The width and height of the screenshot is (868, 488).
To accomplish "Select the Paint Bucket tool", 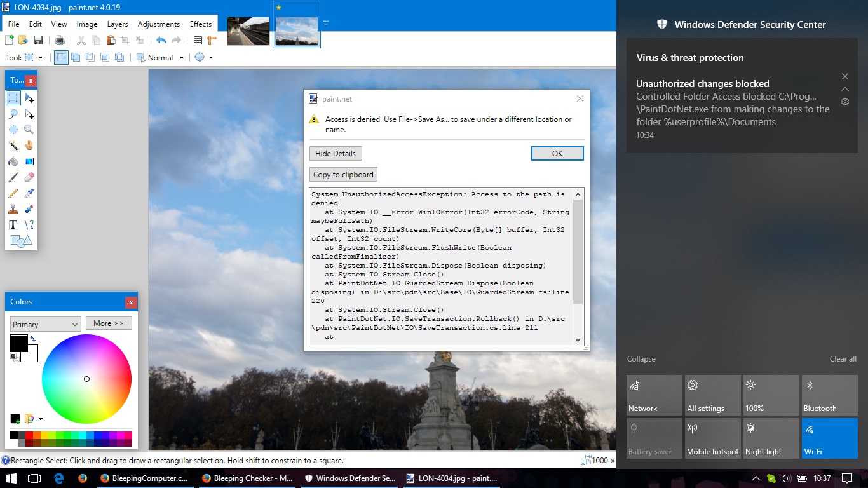I will (13, 161).
